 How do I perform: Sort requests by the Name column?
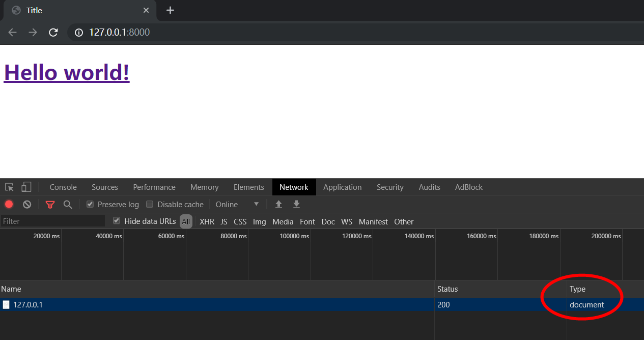(217, 289)
